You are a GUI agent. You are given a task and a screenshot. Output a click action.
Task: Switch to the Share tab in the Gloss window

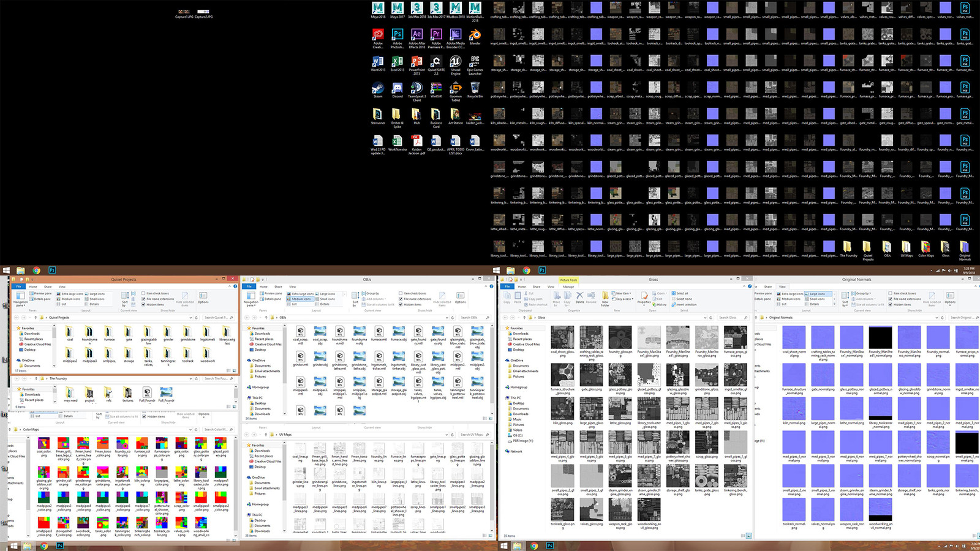pyautogui.click(x=537, y=287)
